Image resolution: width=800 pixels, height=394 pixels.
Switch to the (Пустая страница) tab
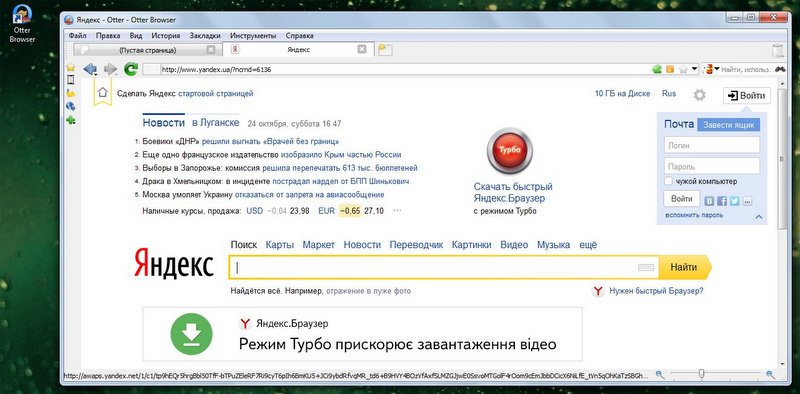(147, 50)
